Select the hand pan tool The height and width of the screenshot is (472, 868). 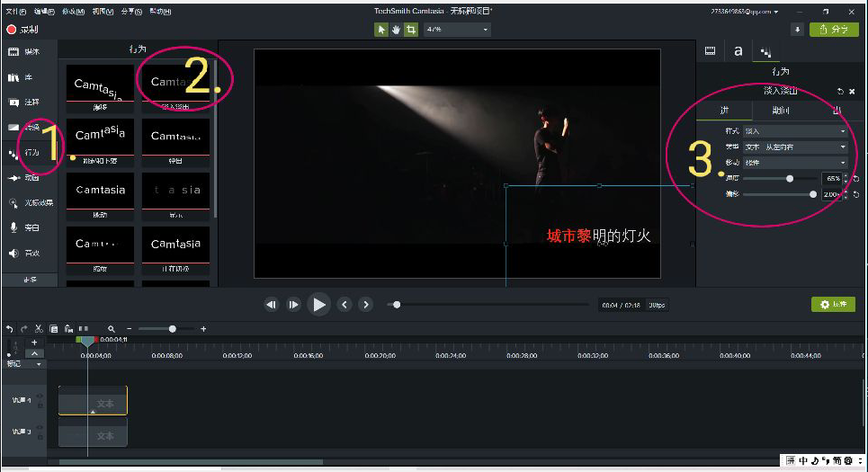click(x=396, y=30)
